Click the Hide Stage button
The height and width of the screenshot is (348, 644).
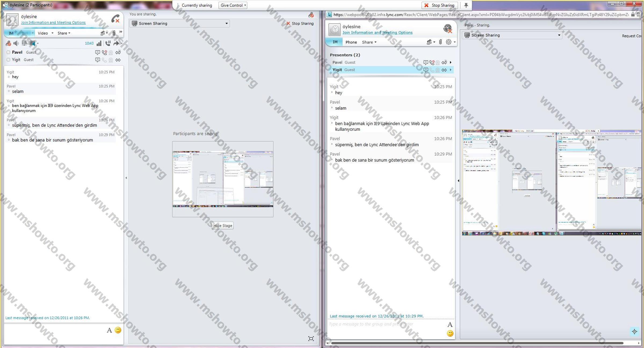pyautogui.click(x=223, y=225)
